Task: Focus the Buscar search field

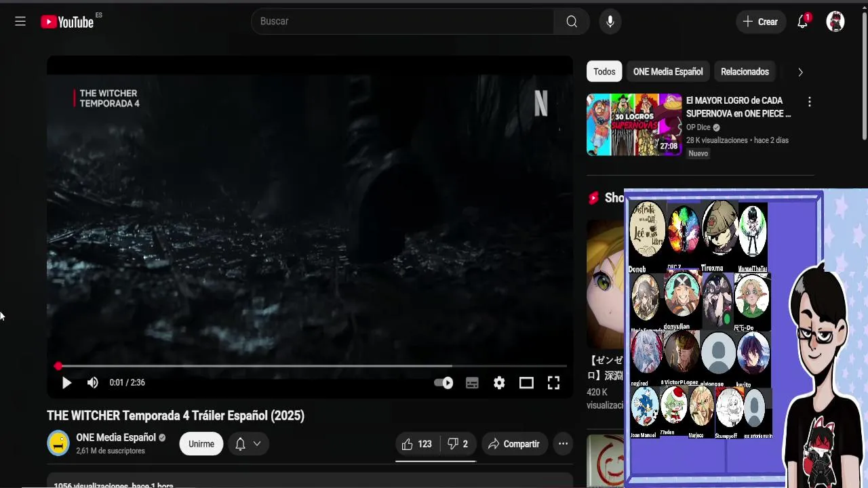Action: click(403, 22)
